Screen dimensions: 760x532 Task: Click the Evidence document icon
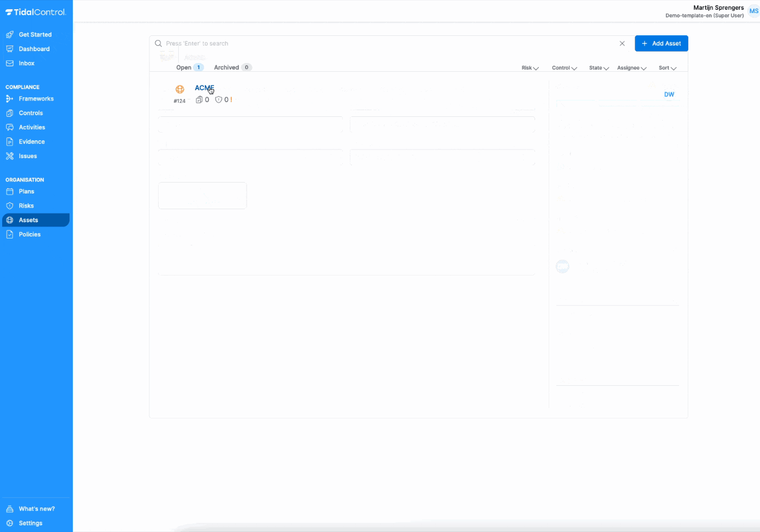(10, 141)
